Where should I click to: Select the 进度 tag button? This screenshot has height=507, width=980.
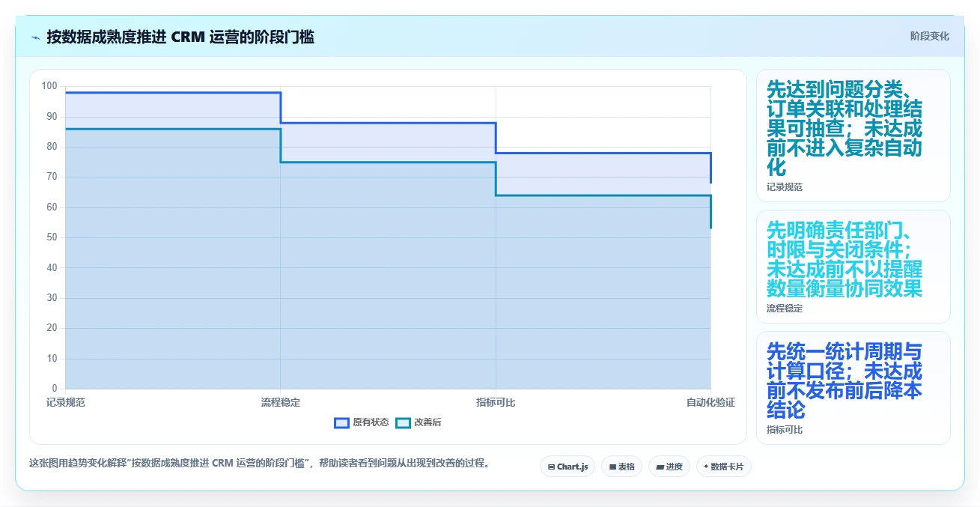(669, 467)
